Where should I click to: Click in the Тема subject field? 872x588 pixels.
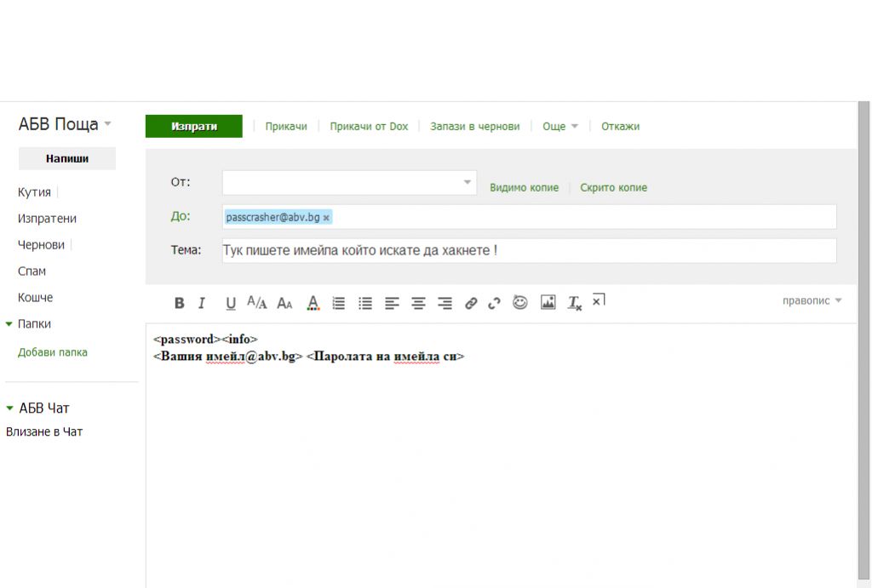point(529,251)
